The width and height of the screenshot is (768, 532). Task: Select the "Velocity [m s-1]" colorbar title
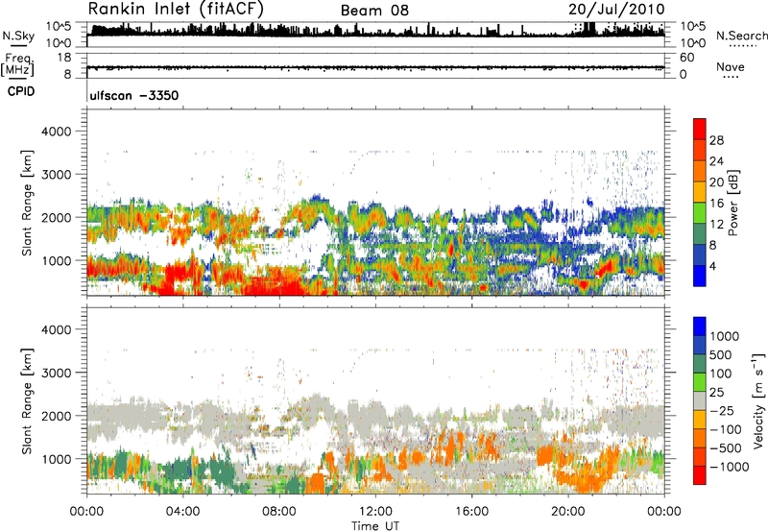pyautogui.click(x=758, y=401)
